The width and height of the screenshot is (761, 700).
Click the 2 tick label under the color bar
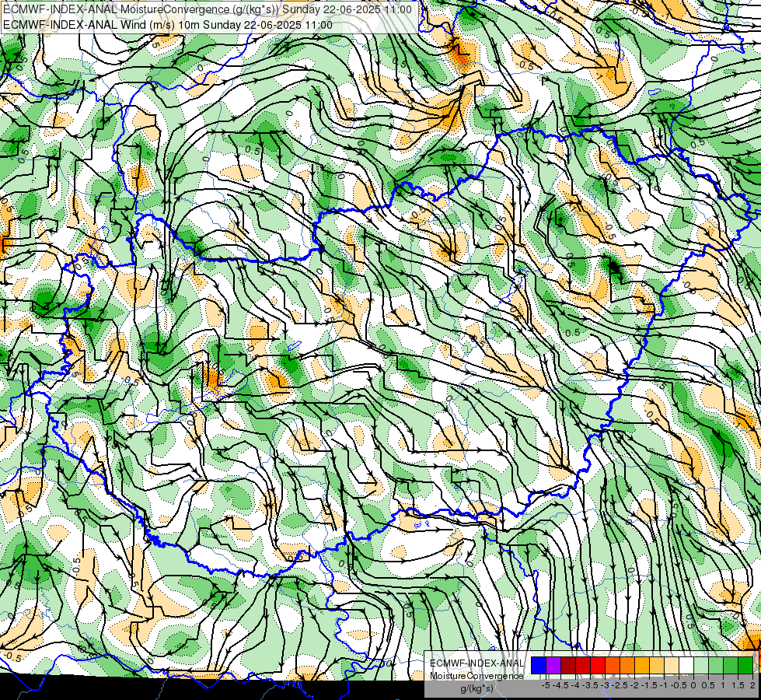(x=752, y=685)
